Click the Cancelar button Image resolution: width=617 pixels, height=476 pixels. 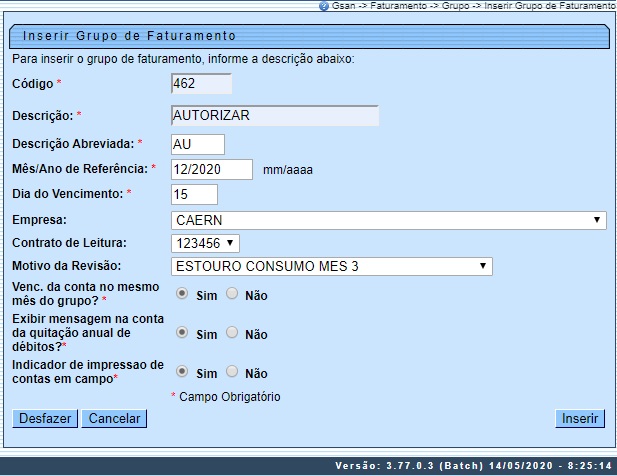point(114,419)
